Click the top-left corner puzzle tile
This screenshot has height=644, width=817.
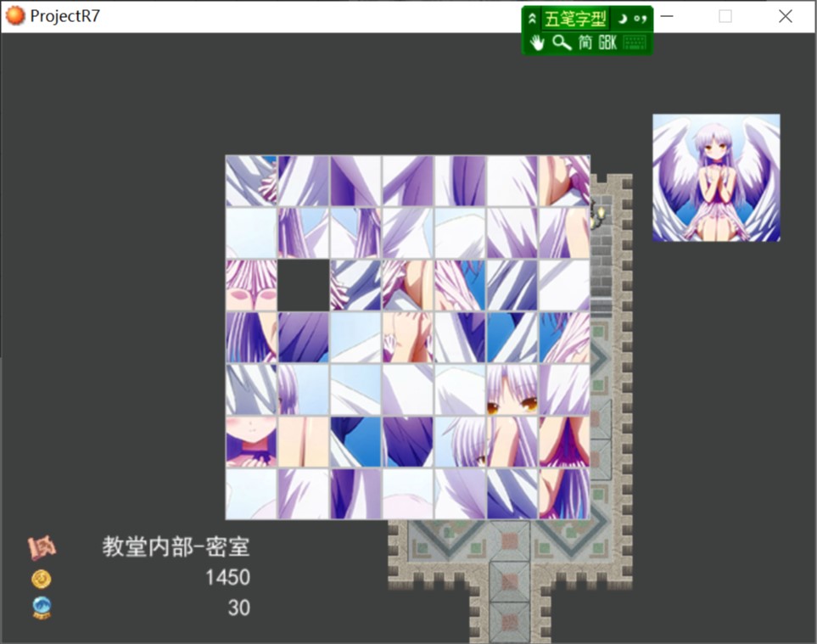coord(251,181)
